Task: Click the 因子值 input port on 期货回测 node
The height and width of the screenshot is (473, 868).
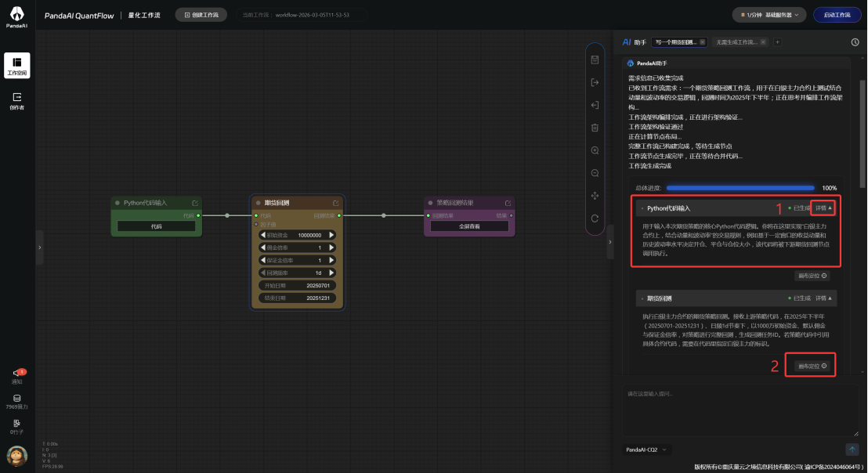Action: (255, 224)
